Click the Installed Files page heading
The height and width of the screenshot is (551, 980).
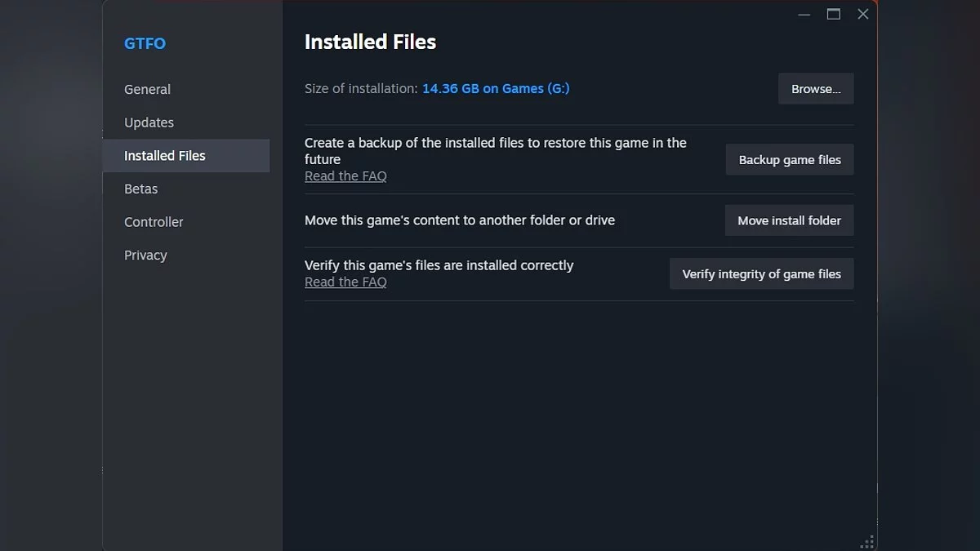(370, 42)
